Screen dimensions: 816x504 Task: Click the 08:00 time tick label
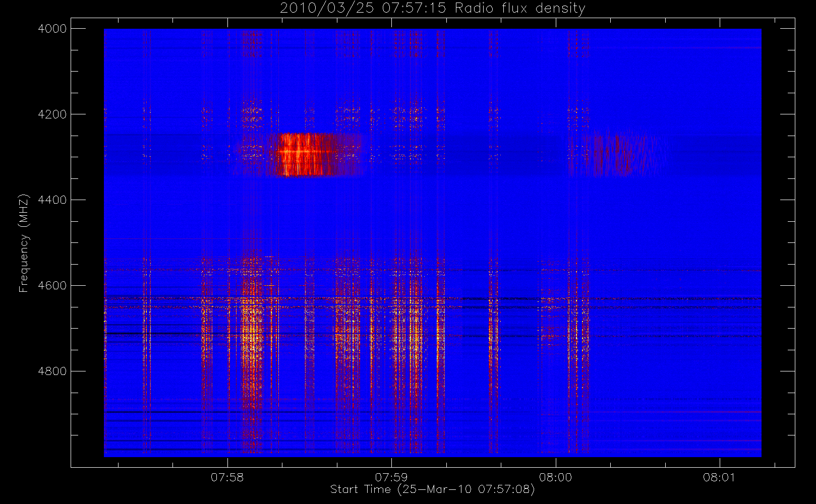(x=555, y=477)
